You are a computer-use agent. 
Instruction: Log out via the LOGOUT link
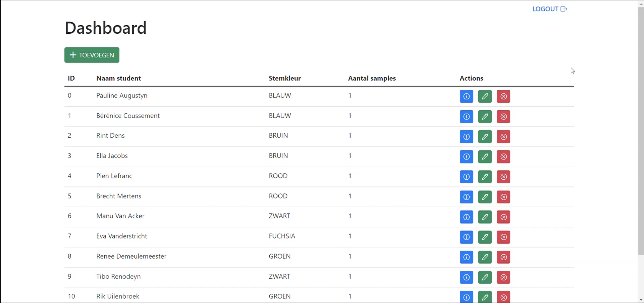coord(549,9)
